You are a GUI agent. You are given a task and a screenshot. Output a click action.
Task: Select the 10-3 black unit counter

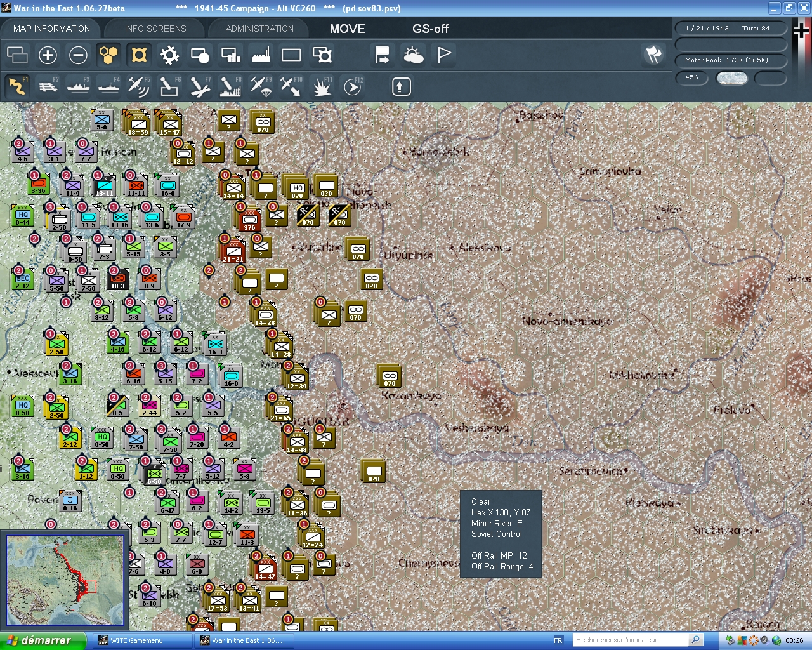click(118, 279)
